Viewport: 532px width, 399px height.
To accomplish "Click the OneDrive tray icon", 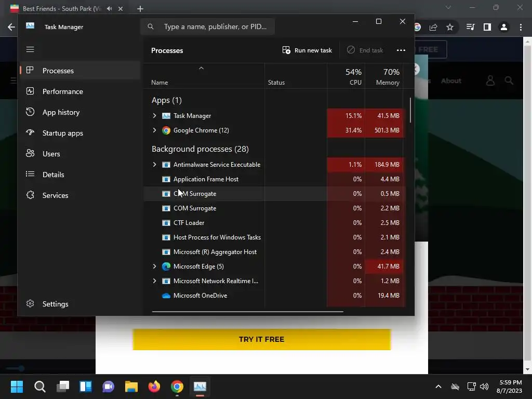I will tap(455, 387).
